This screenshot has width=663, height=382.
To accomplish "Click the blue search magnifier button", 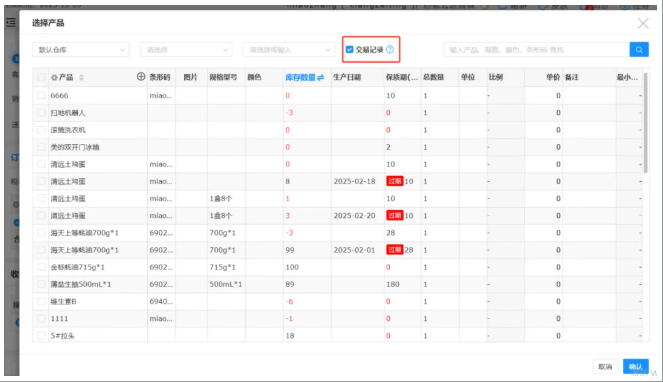I will [639, 49].
